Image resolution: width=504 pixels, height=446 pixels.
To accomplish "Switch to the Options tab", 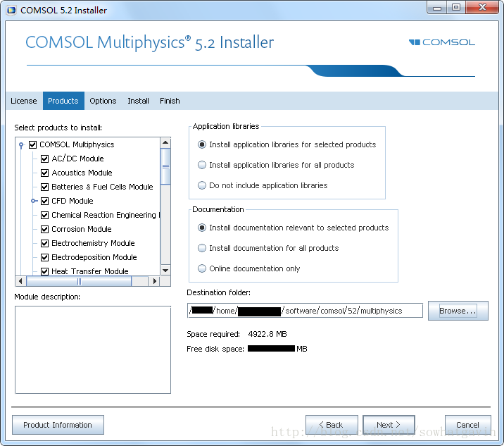I will [x=103, y=101].
